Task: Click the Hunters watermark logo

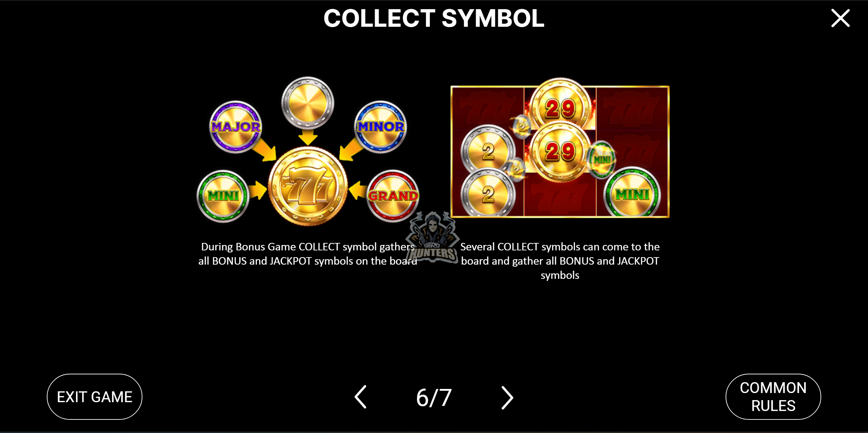Action: tap(433, 237)
